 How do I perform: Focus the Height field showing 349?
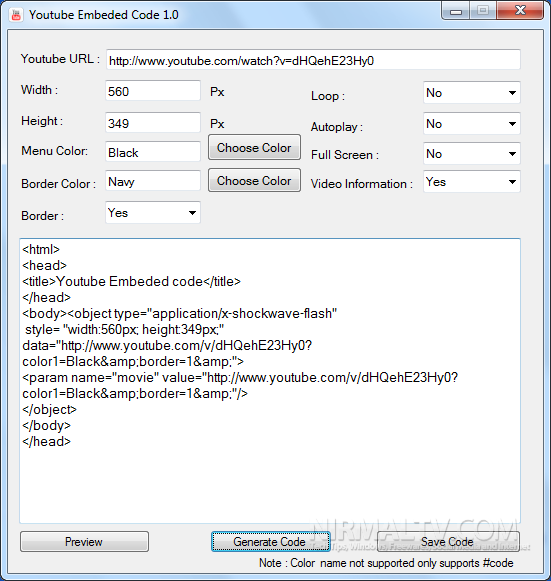tap(153, 123)
